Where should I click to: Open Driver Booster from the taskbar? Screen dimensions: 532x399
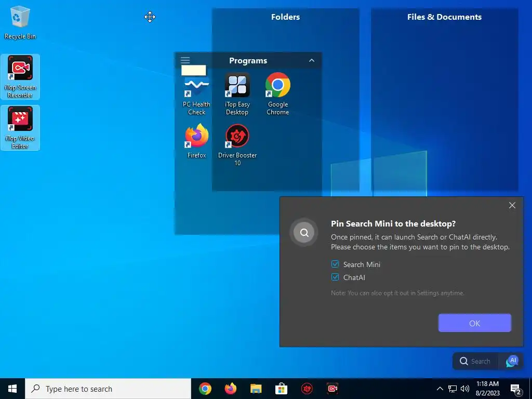(307, 389)
